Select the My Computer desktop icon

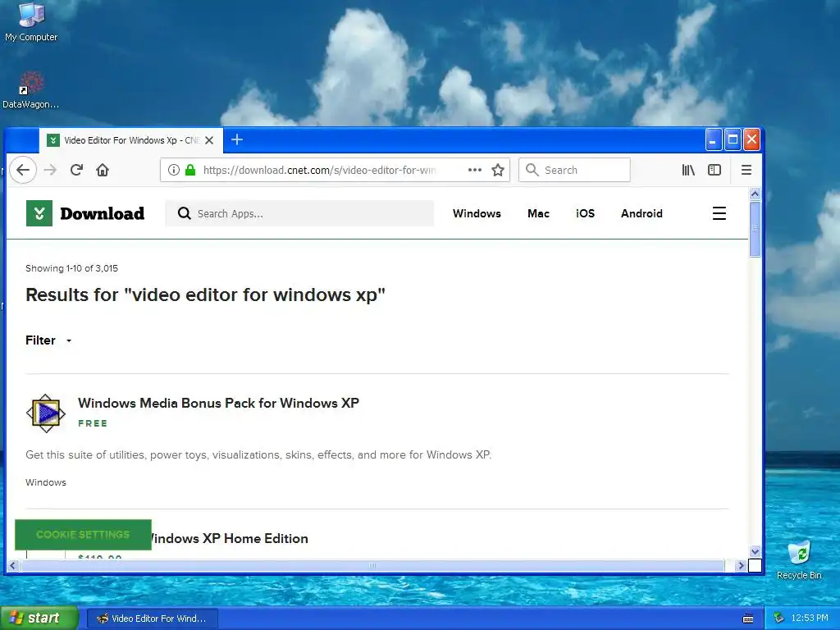click(31, 22)
